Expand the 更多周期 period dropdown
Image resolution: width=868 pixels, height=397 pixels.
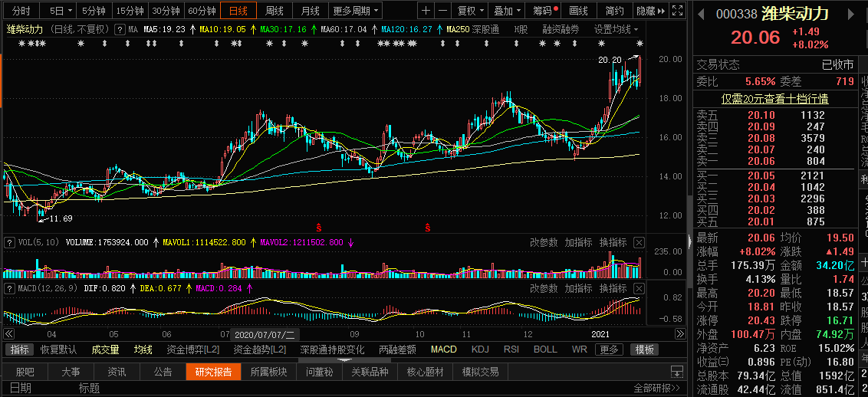click(x=356, y=11)
